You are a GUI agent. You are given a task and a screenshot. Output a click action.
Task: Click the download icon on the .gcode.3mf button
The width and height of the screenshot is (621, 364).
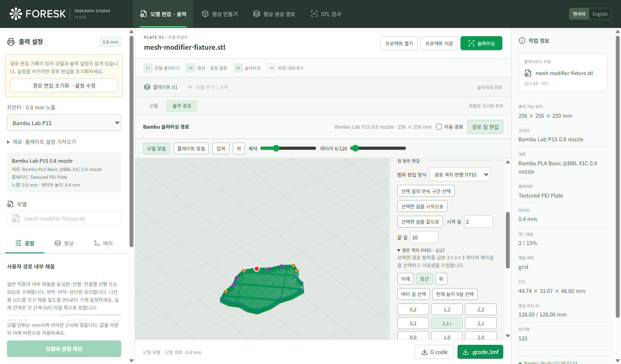466,352
